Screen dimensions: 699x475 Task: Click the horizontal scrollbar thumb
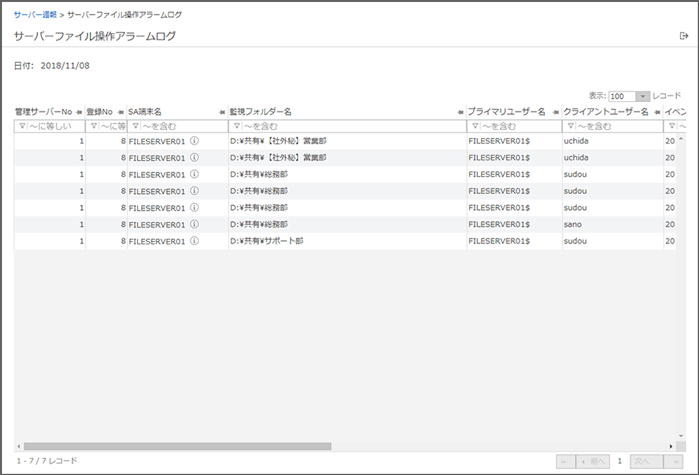point(177,446)
